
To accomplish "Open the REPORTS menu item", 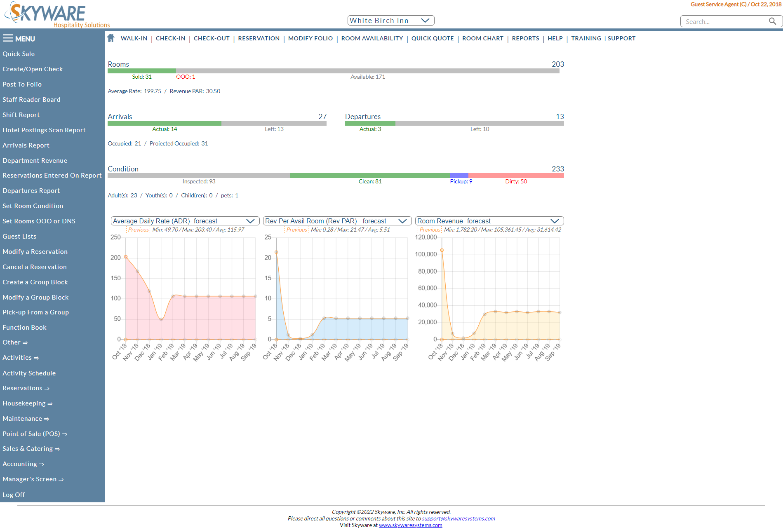I will pos(525,38).
